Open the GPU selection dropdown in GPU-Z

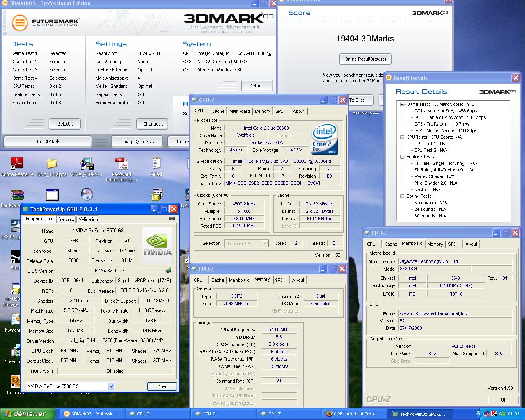(111, 386)
